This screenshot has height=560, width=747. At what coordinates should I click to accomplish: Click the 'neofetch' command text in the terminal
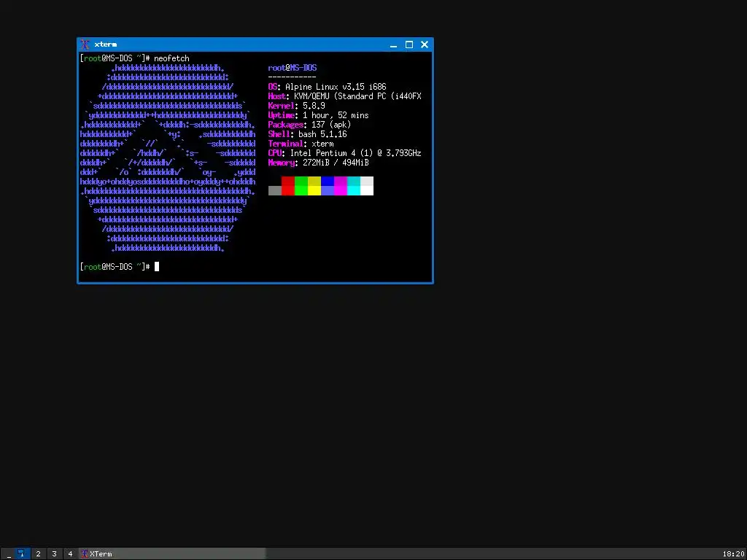pos(171,58)
